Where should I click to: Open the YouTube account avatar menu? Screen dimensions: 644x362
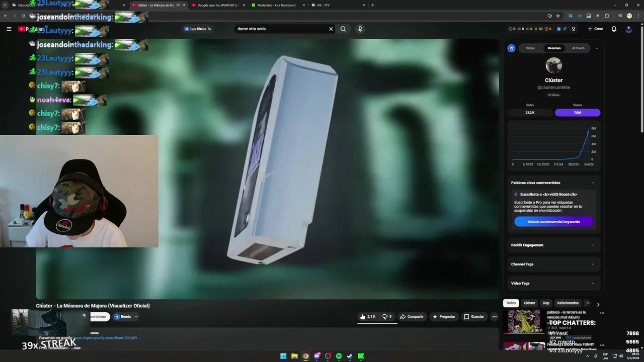tap(628, 29)
